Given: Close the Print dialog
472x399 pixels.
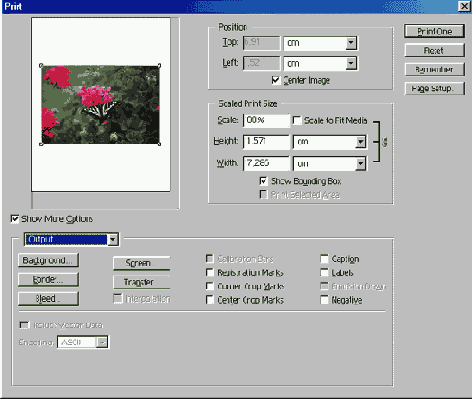Looking at the screenshot, I should coord(464,6).
